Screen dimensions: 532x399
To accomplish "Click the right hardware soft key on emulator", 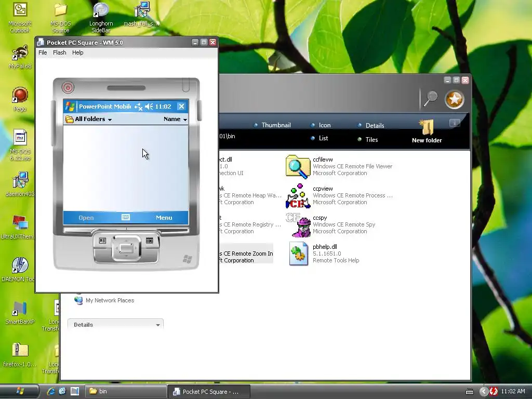I will coord(149,241).
